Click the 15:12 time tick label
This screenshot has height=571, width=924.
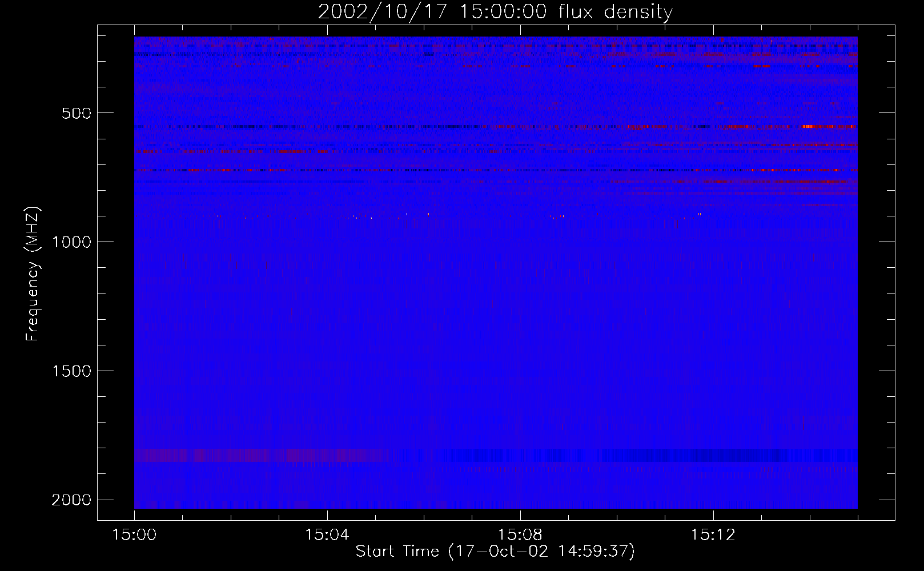[x=713, y=535]
